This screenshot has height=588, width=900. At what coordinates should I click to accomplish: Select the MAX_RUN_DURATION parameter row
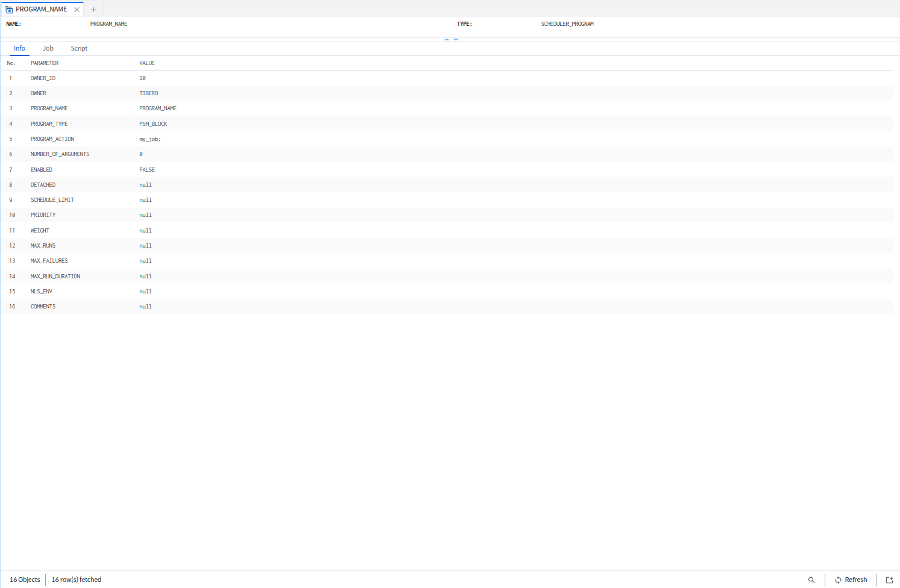55,277
